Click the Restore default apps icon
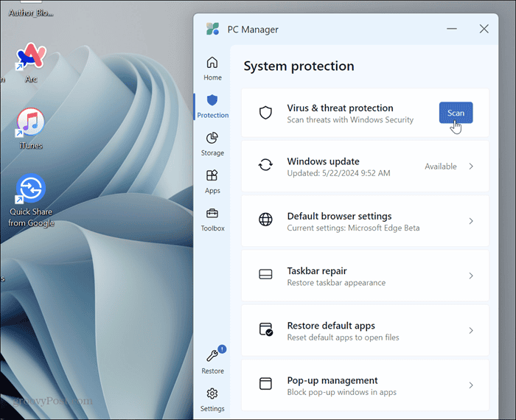Image resolution: width=516 pixels, height=420 pixels. click(265, 329)
